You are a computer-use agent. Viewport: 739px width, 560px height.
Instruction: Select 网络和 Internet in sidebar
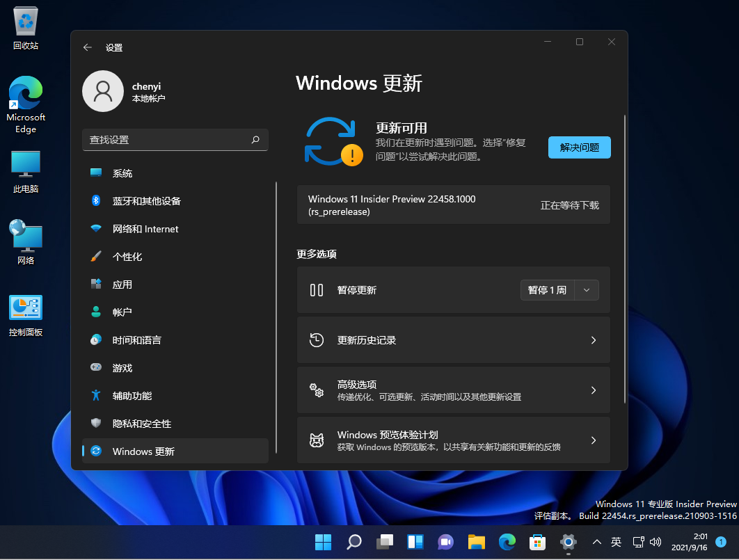pyautogui.click(x=145, y=229)
